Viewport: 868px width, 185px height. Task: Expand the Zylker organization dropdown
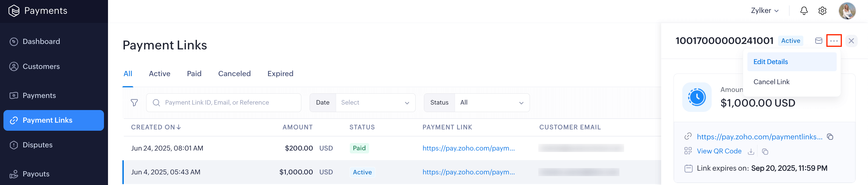[765, 11]
